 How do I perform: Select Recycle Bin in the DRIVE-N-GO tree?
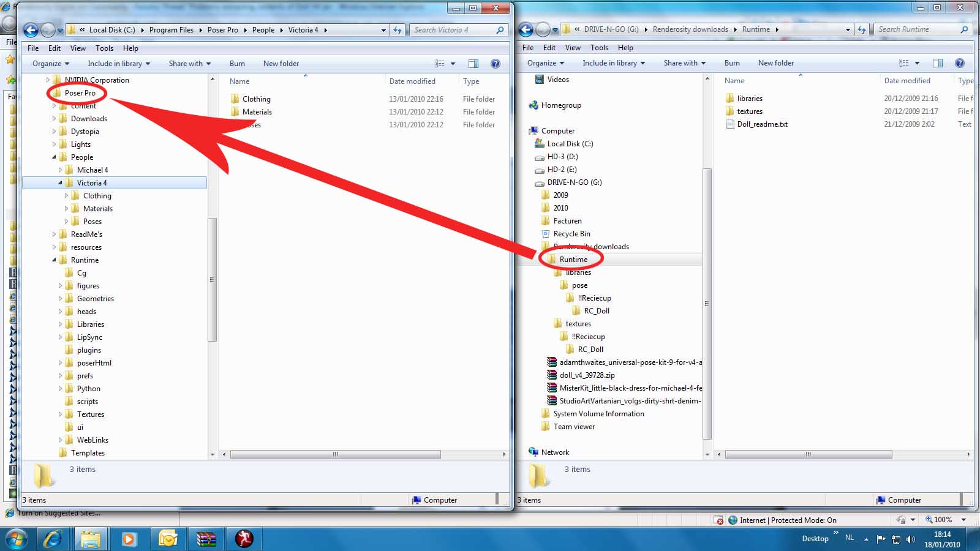click(x=571, y=234)
